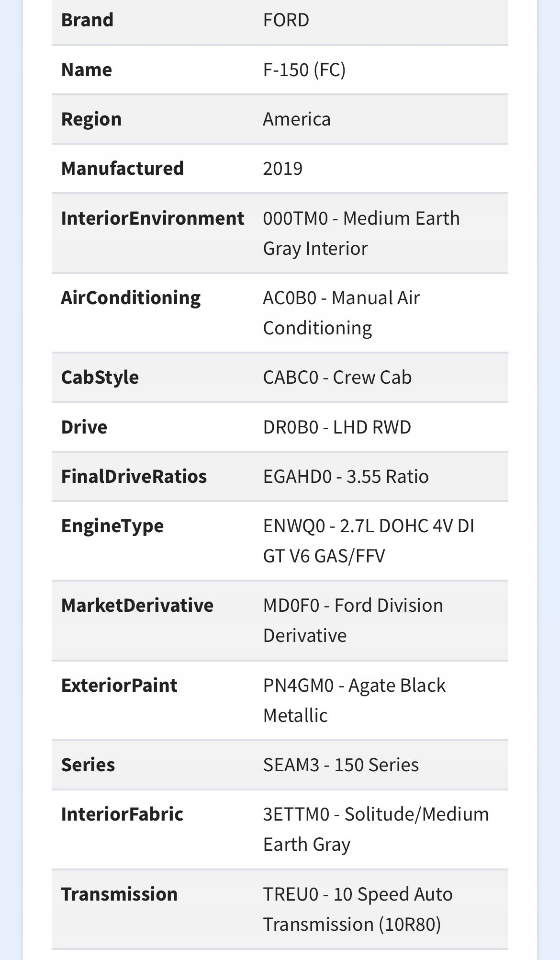Click the LHD RWD drive value
Screen dimensions: 560x960
pyautogui.click(x=336, y=427)
